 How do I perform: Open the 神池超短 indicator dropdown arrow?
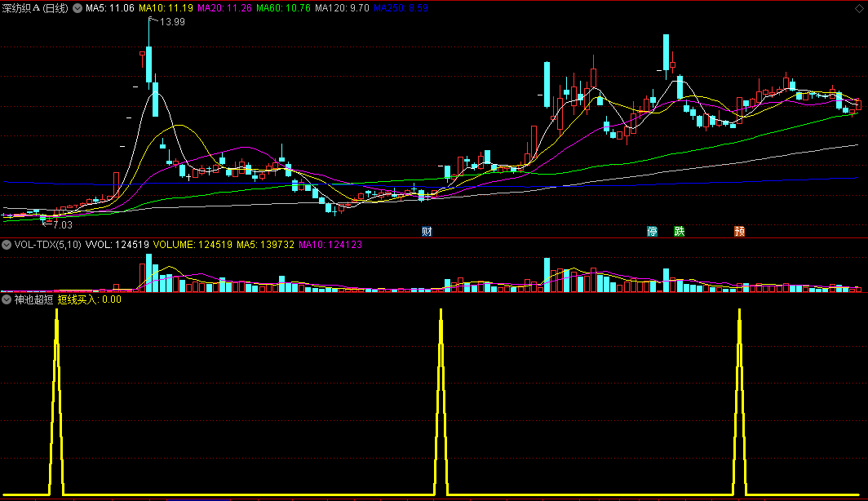(x=7, y=299)
